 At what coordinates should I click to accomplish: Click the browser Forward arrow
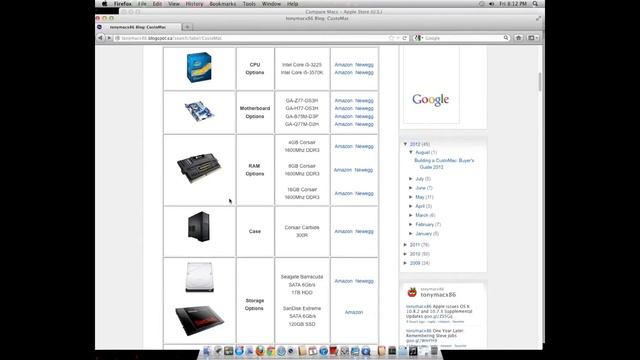pyautogui.click(x=109, y=38)
